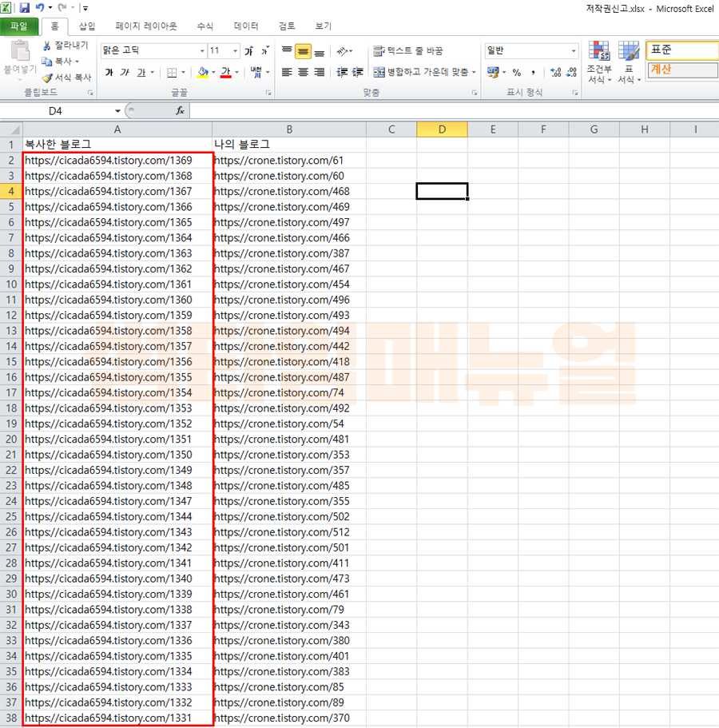This screenshot has height=728, width=719.
Task: Open the 표시 형식 dialog launcher
Action: pos(575,93)
